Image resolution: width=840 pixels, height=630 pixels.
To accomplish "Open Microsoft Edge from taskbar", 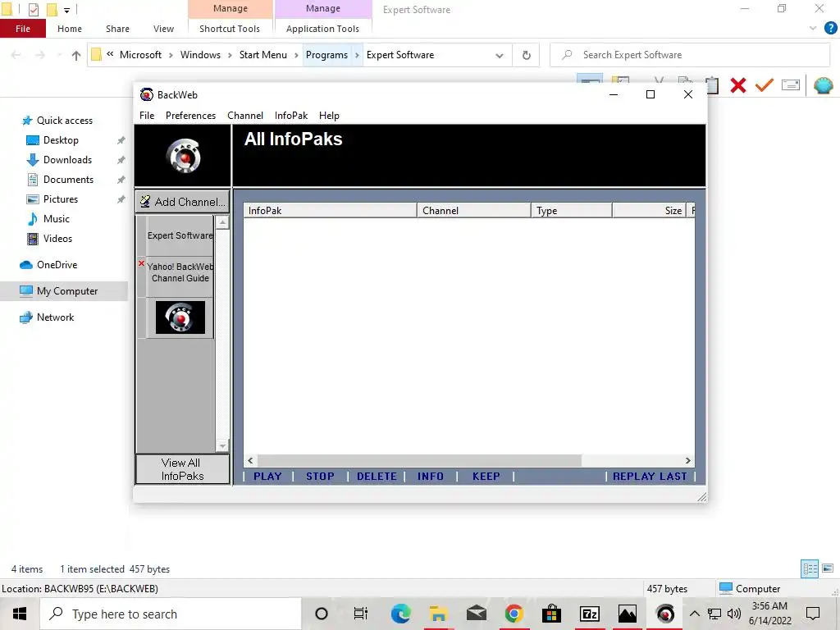I will click(400, 614).
